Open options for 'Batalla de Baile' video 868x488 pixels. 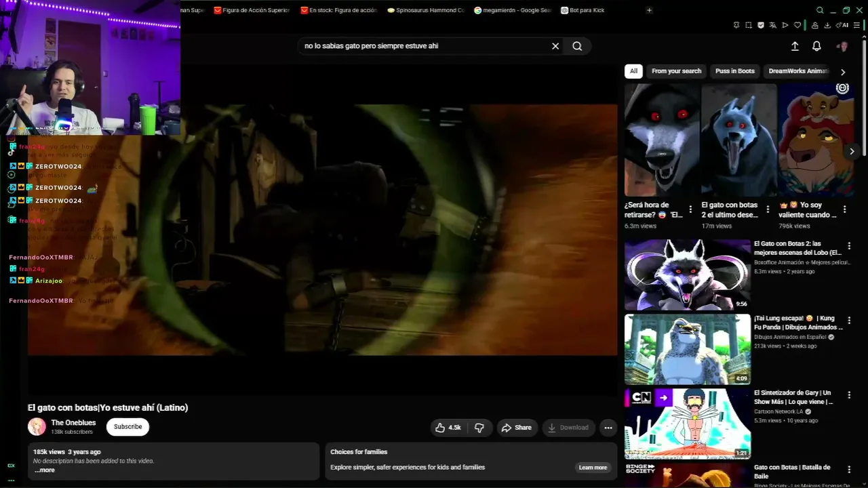(x=849, y=470)
